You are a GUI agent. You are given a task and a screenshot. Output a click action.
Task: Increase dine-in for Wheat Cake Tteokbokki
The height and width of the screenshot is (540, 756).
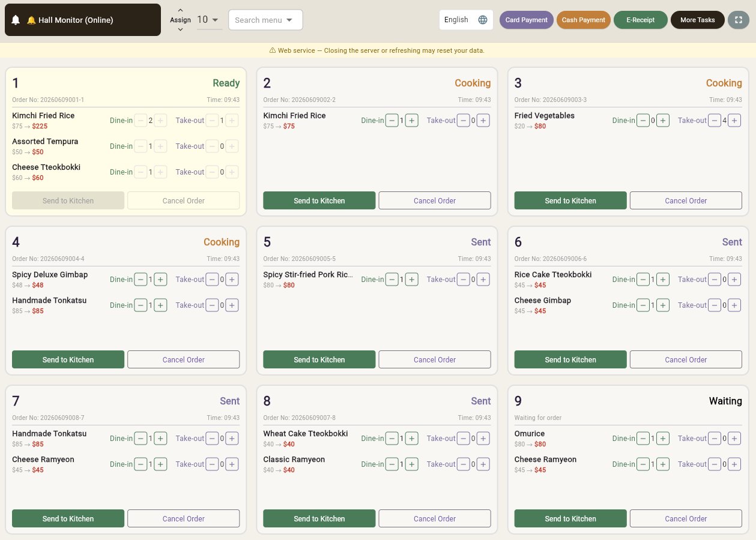pos(412,439)
